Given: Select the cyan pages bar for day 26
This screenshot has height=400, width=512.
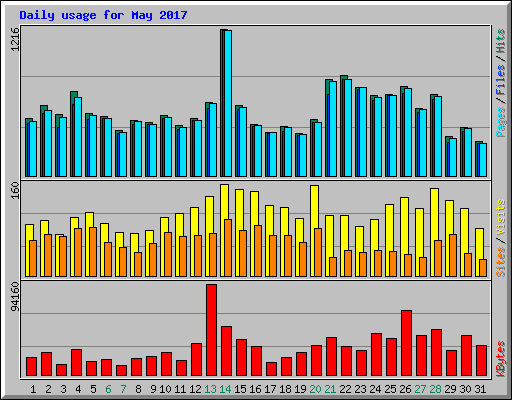Looking at the screenshot, I should coord(408,132).
